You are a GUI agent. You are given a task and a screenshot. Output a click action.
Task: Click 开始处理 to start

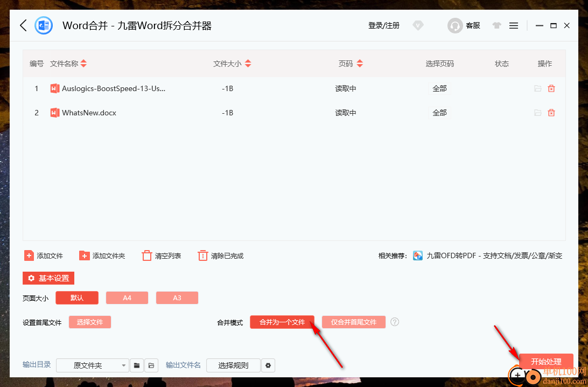coord(546,362)
